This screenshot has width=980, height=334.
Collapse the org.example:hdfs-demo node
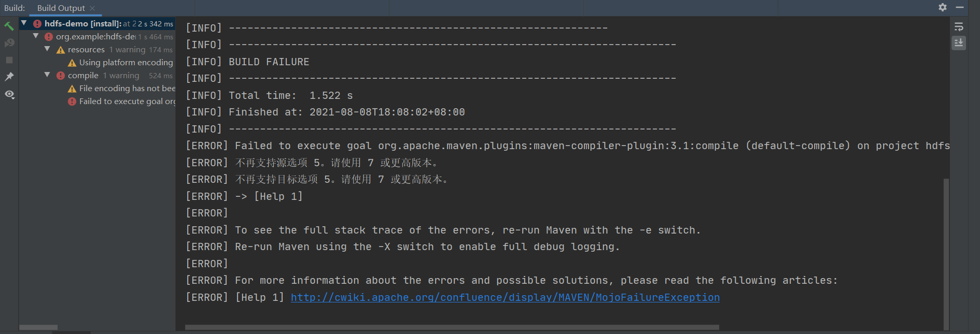click(x=36, y=36)
